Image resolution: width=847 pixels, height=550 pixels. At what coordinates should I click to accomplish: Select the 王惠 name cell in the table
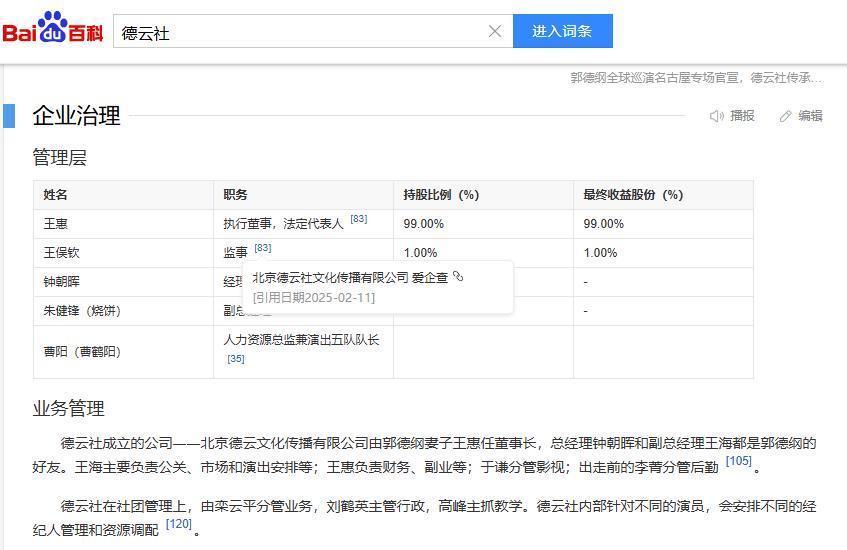click(x=56, y=224)
